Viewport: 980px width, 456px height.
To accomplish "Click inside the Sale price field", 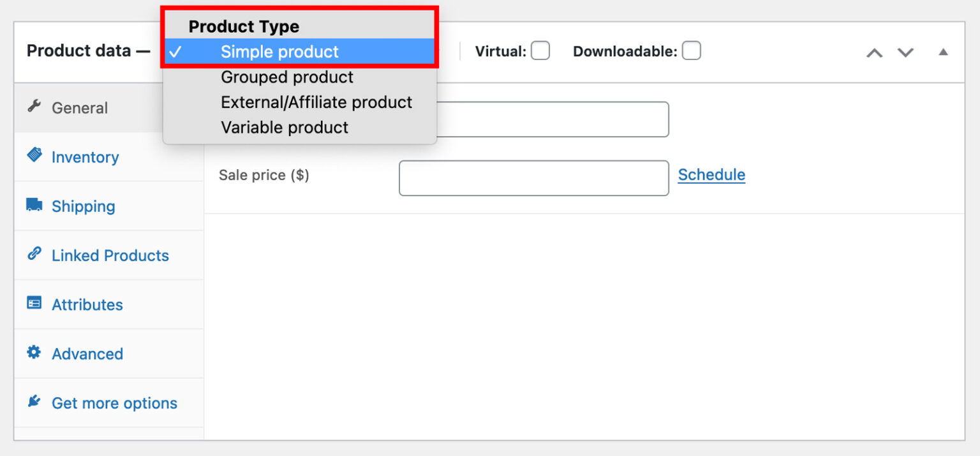I will [x=533, y=178].
